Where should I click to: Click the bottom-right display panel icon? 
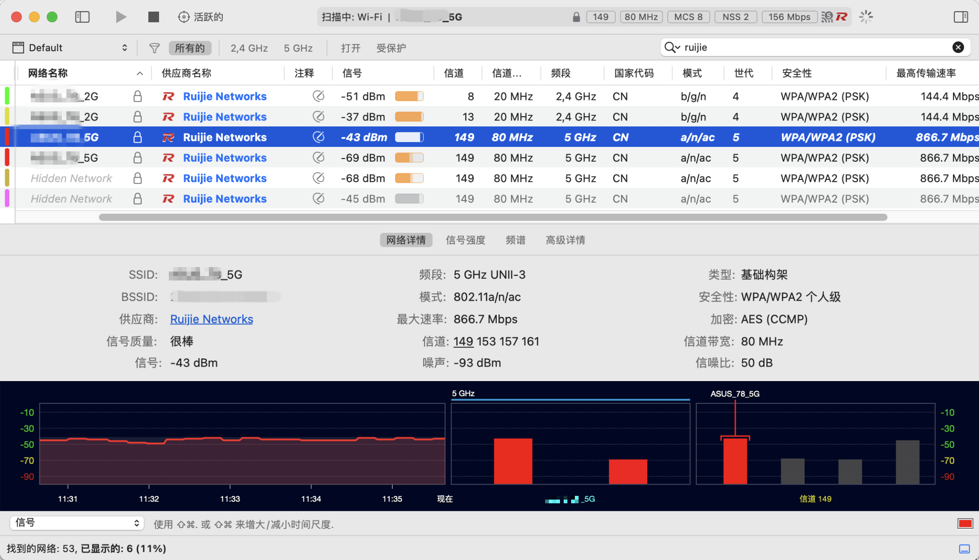click(964, 549)
